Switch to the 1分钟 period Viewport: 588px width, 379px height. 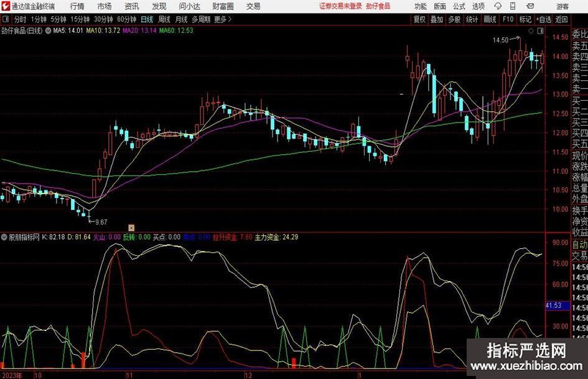(x=39, y=19)
